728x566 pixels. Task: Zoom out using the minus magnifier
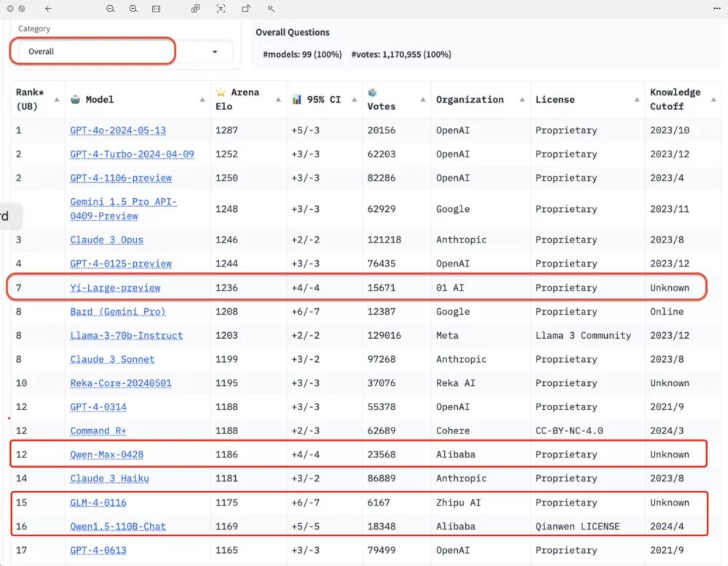(x=111, y=8)
